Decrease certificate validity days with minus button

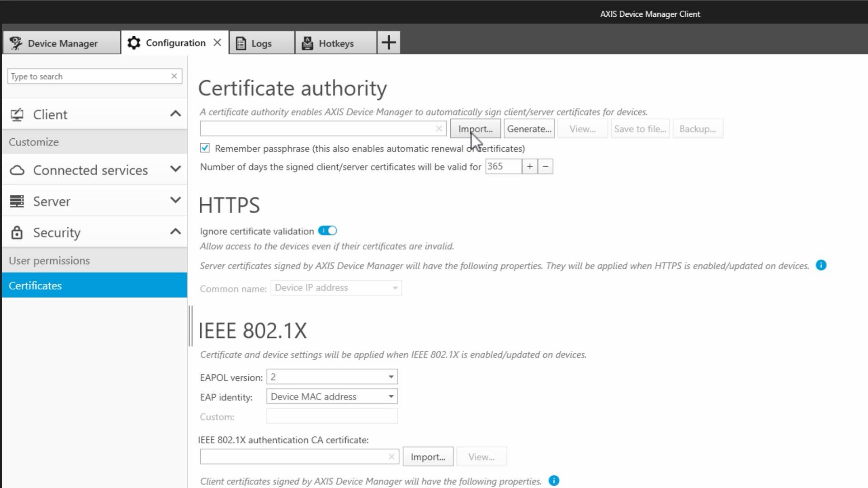545,167
